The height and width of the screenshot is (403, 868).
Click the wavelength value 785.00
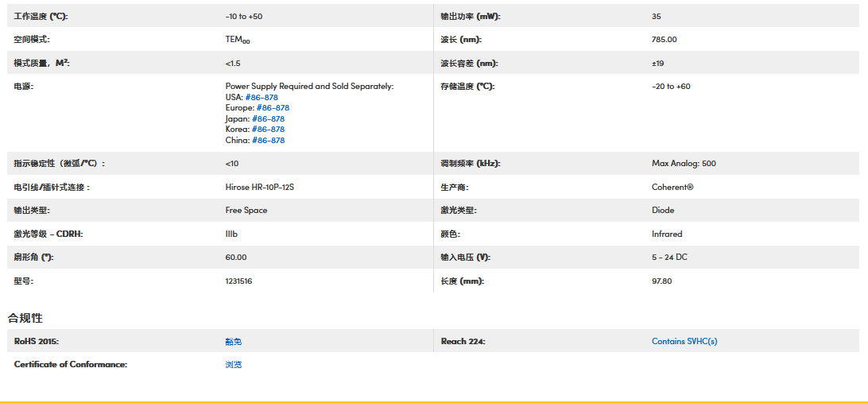(x=664, y=40)
